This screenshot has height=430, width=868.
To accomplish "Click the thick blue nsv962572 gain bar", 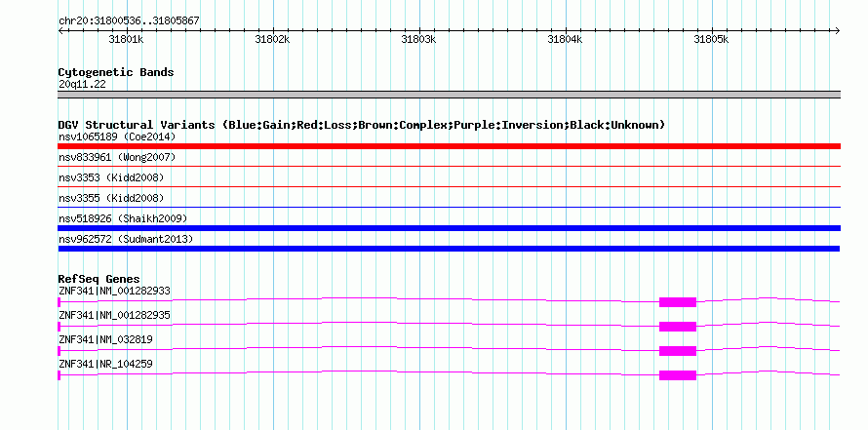I will pyautogui.click(x=449, y=249).
